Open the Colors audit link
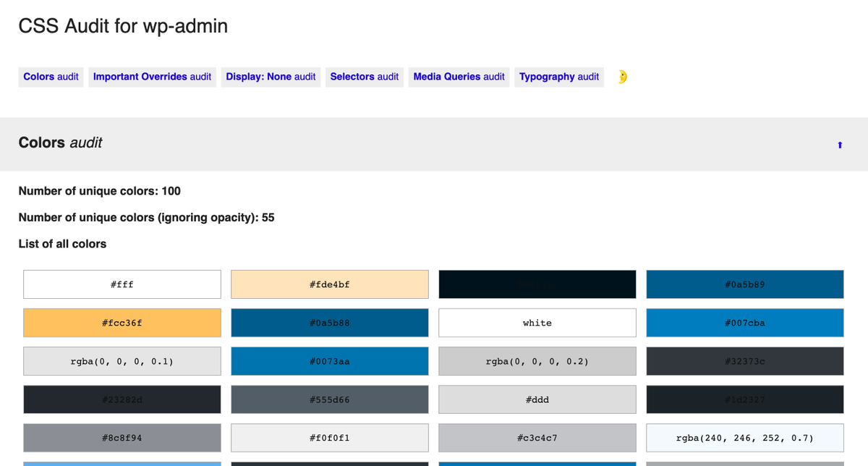Image resolution: width=868 pixels, height=466 pixels. point(51,77)
